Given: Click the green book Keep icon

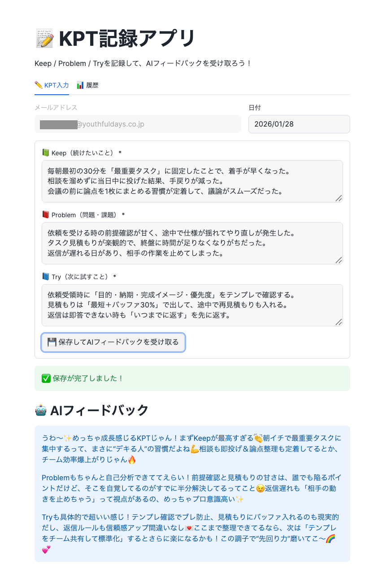Looking at the screenshot, I should coord(45,153).
